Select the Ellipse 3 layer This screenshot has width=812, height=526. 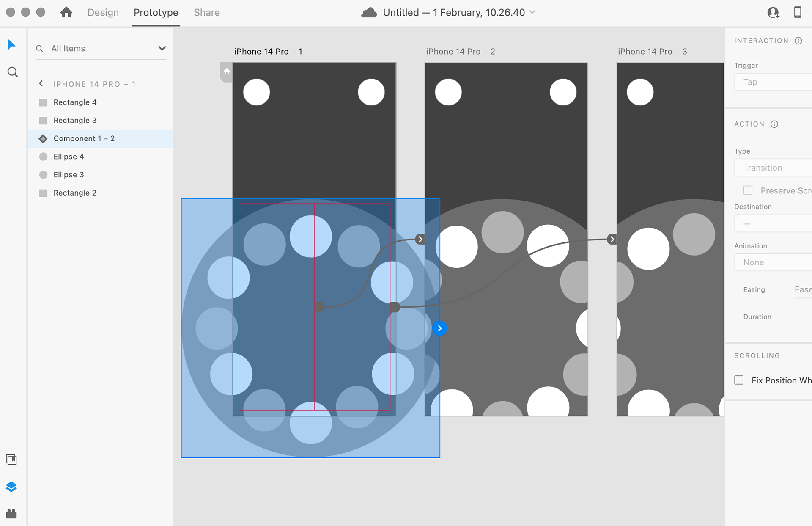[x=101, y=175]
